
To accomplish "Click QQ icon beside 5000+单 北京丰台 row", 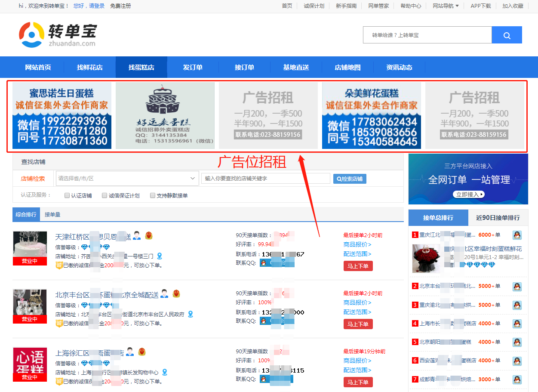I will click(x=517, y=286).
